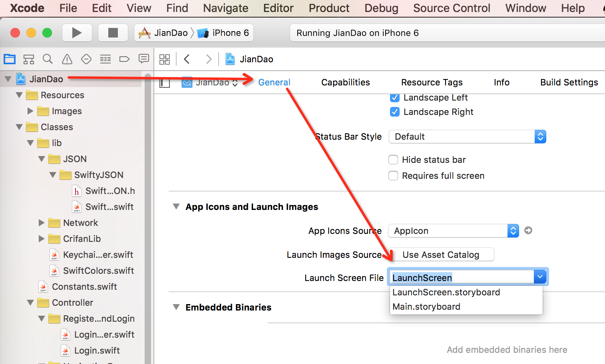Open the Breakpoint navigator icon
The width and height of the screenshot is (605, 364).
124,59
